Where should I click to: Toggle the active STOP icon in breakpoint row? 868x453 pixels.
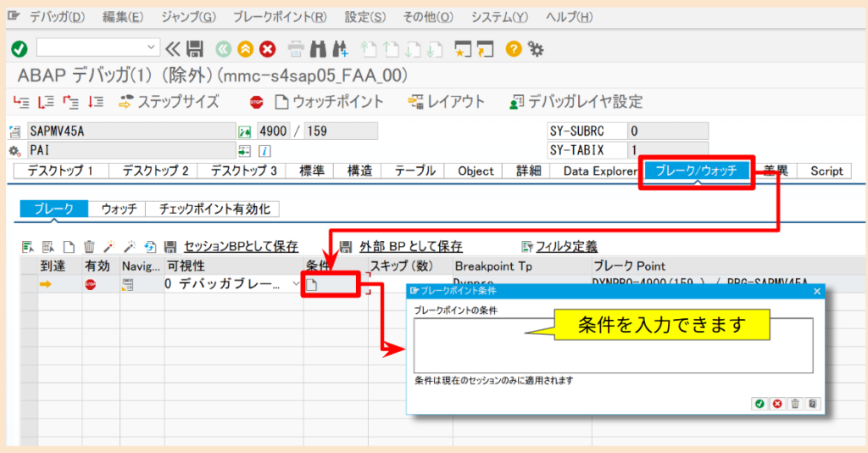click(90, 285)
